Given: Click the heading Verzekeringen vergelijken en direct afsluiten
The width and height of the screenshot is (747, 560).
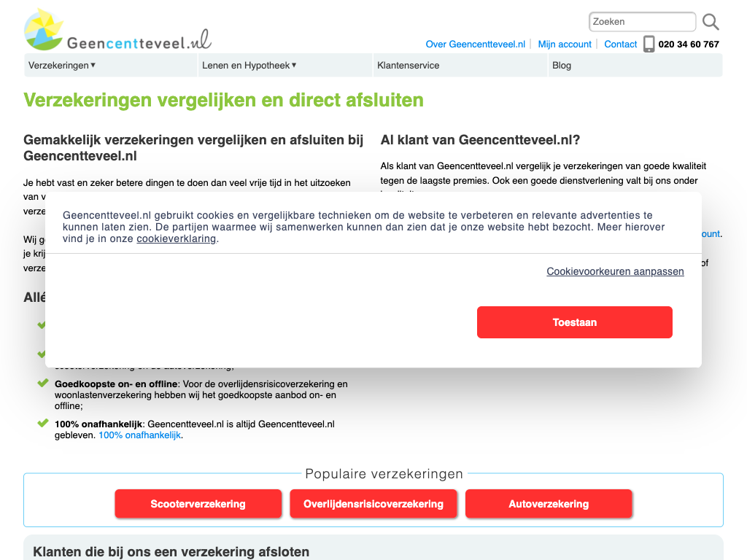Looking at the screenshot, I should 223,101.
